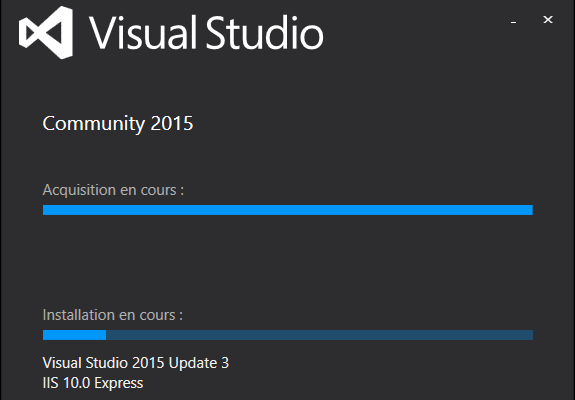Click the completed acquisition progress bar
Viewport: 575px width, 400px height.
(288, 210)
